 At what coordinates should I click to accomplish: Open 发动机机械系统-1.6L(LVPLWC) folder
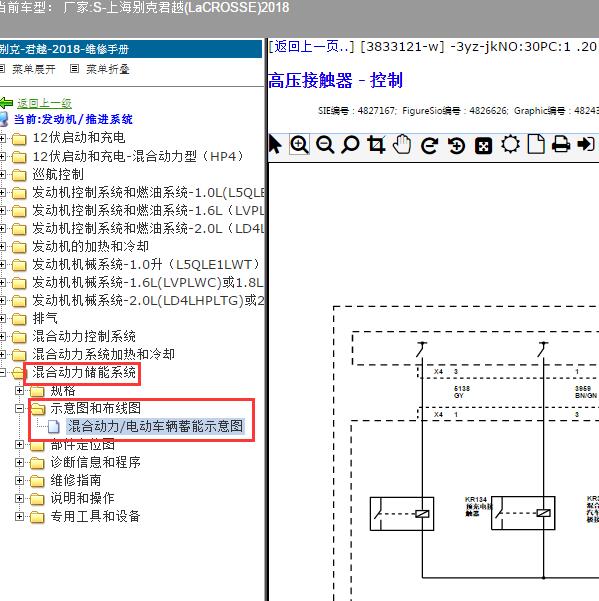(148, 282)
